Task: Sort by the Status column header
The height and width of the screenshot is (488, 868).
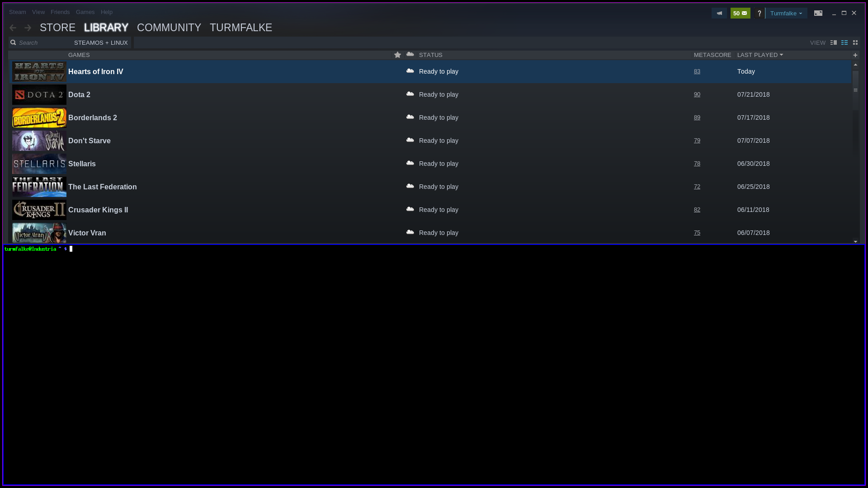Action: (431, 55)
